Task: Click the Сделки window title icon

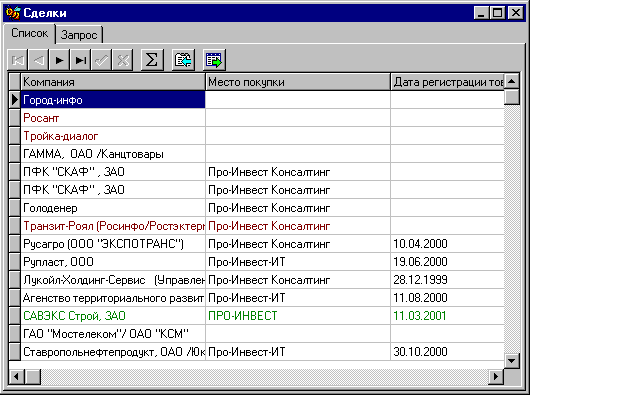Action: click(13, 13)
